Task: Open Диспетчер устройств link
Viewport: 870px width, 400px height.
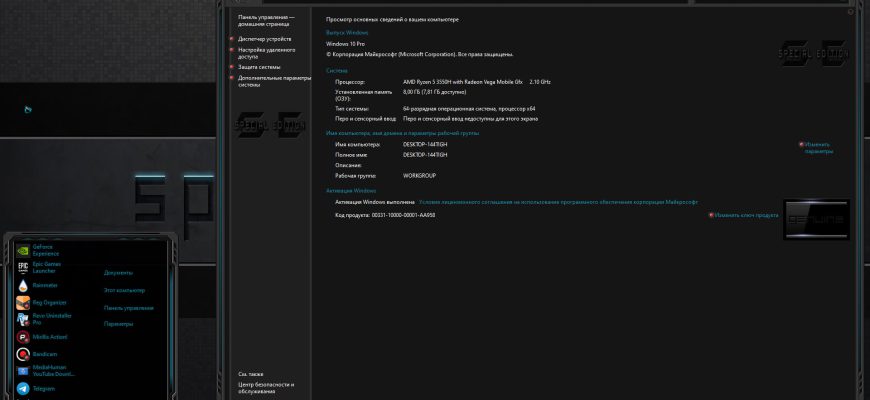Action: pyautogui.click(x=264, y=39)
